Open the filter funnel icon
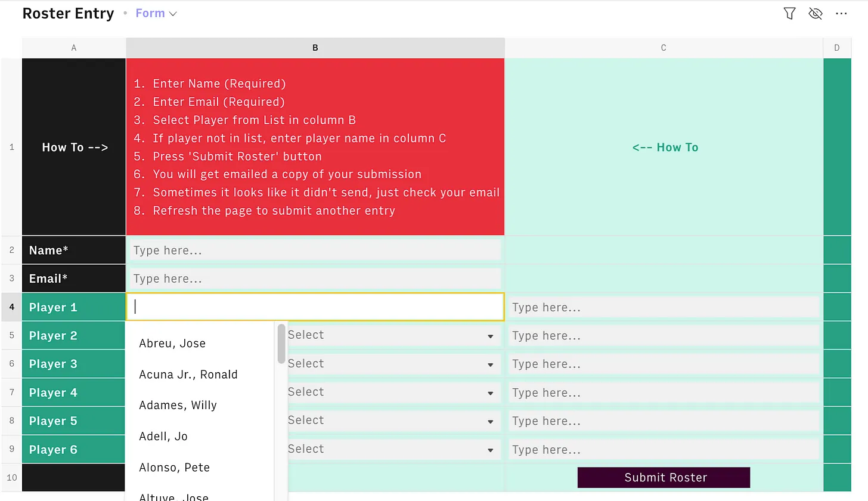This screenshot has height=501, width=868. 789,13
